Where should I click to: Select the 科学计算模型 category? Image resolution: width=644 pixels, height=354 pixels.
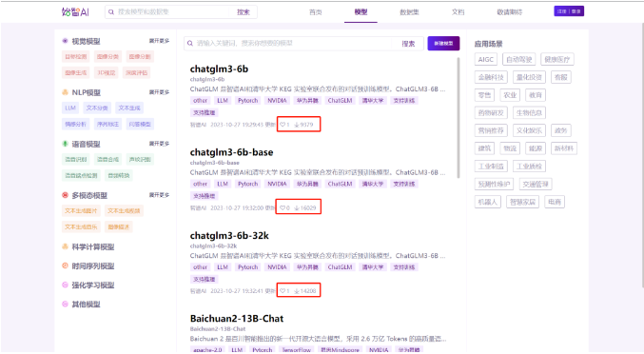(93, 246)
